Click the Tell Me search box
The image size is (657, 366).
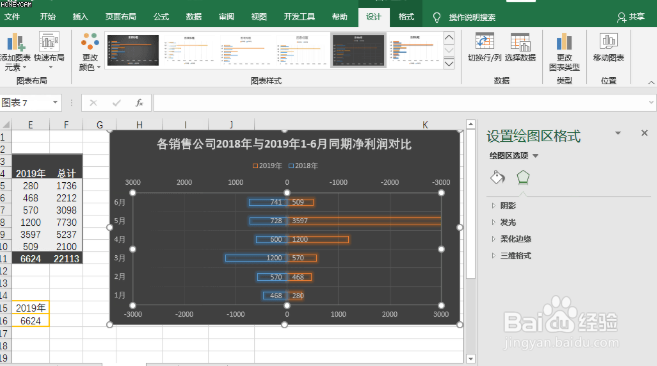[472, 17]
